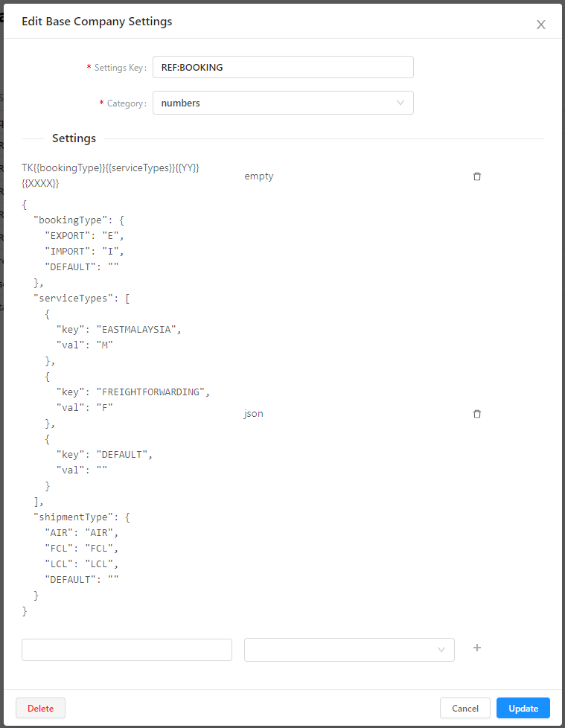Click the Settings Key input field
The height and width of the screenshot is (728, 565).
[283, 67]
